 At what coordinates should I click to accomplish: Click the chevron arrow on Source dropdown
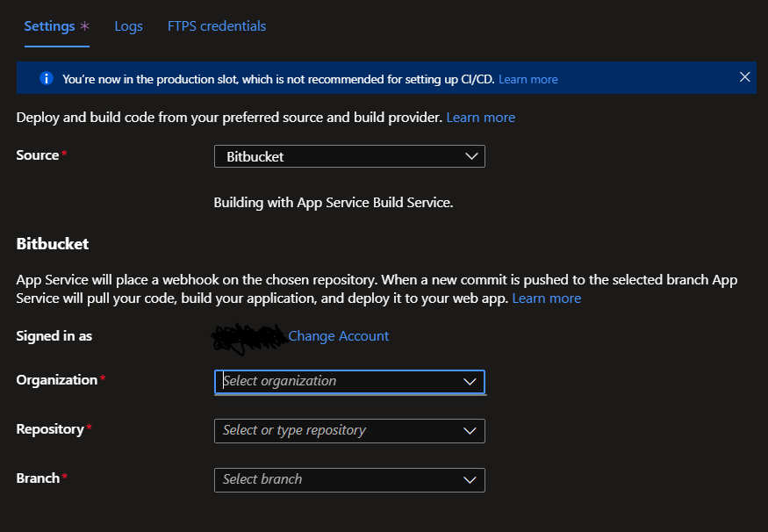471,156
